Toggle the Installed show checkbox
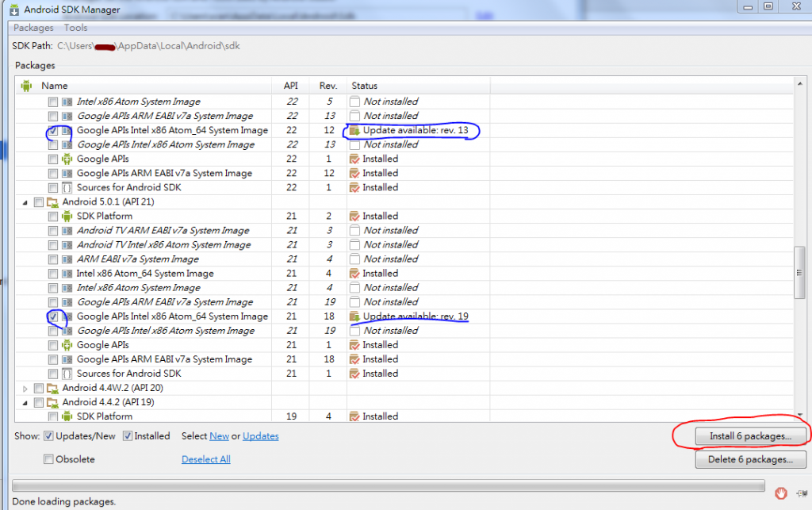The image size is (812, 510). pyautogui.click(x=128, y=436)
